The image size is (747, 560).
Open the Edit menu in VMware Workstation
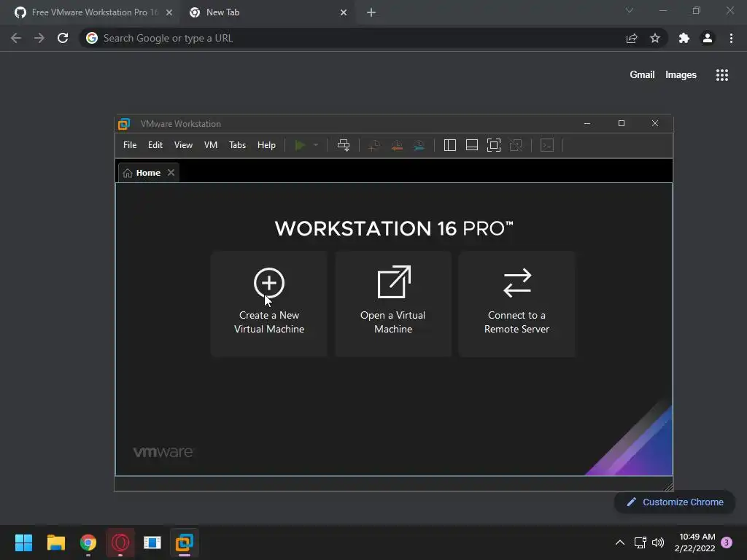[155, 145]
